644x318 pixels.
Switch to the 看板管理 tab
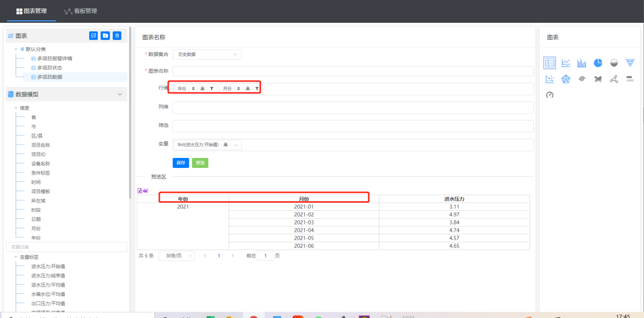click(80, 11)
